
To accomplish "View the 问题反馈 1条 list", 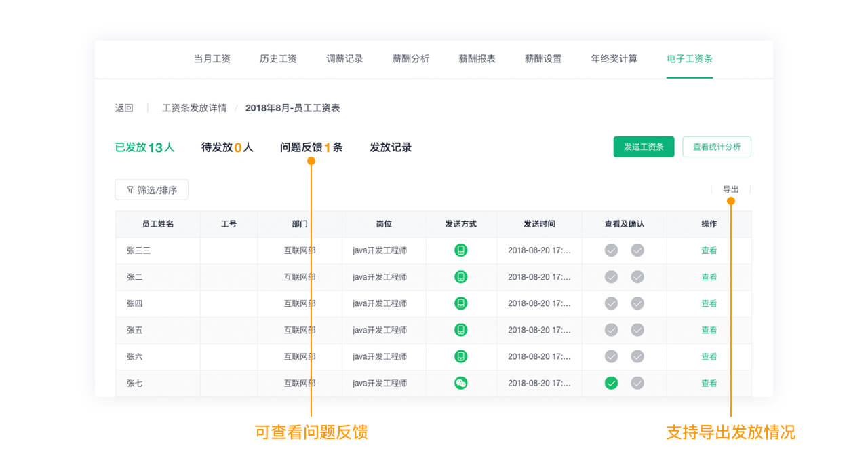I will click(311, 147).
